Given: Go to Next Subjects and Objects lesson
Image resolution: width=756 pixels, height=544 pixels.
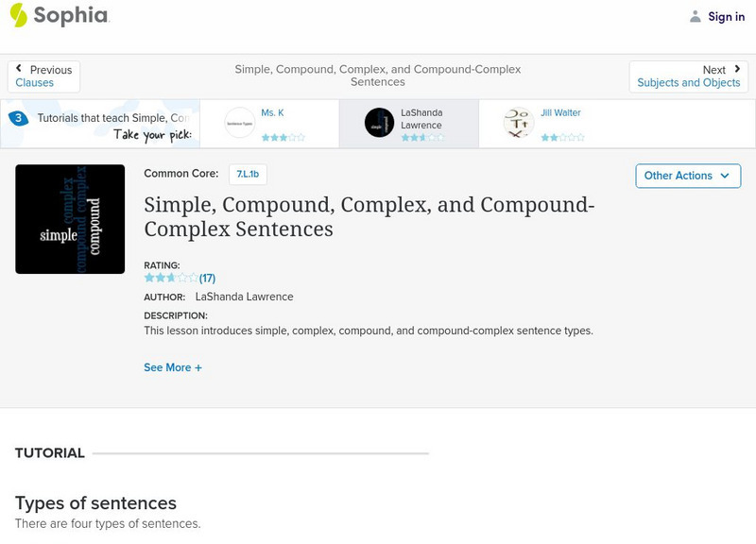Looking at the screenshot, I should [x=689, y=76].
